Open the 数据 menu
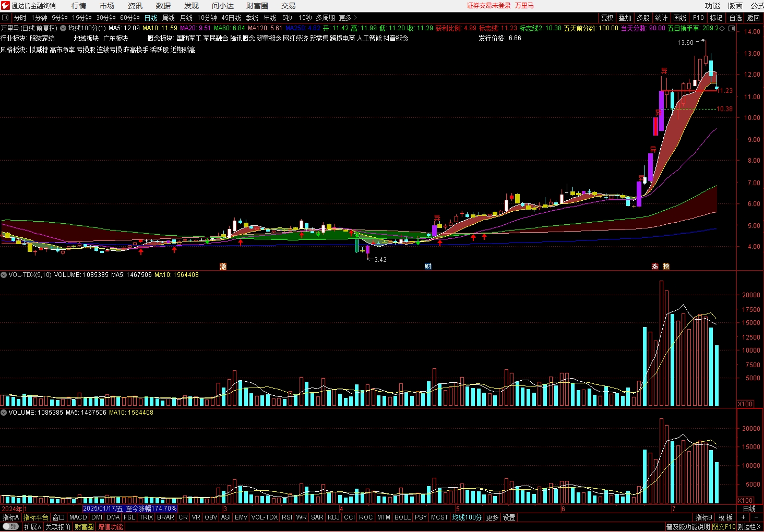 [163, 6]
